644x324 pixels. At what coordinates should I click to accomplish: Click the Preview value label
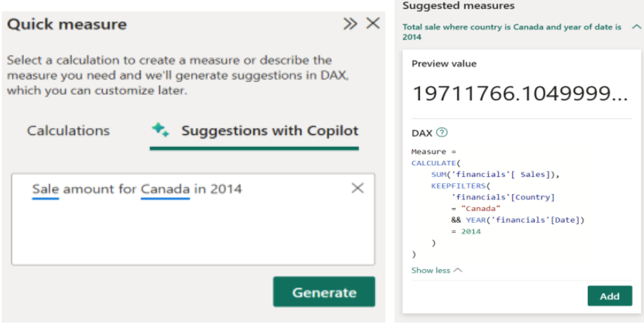pyautogui.click(x=444, y=64)
